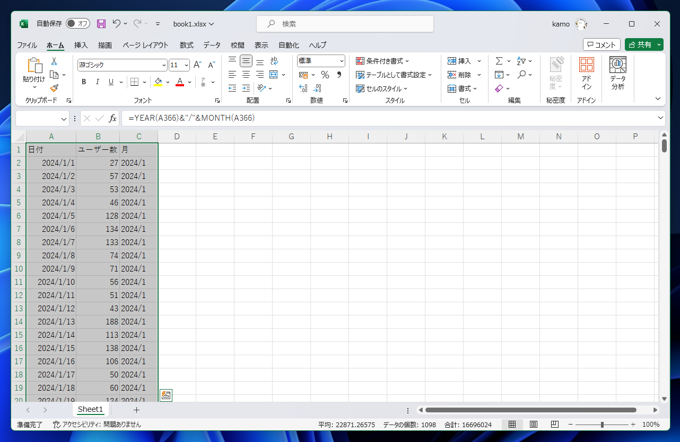Open the number format dropdown
This screenshot has height=442, width=680.
click(x=341, y=61)
